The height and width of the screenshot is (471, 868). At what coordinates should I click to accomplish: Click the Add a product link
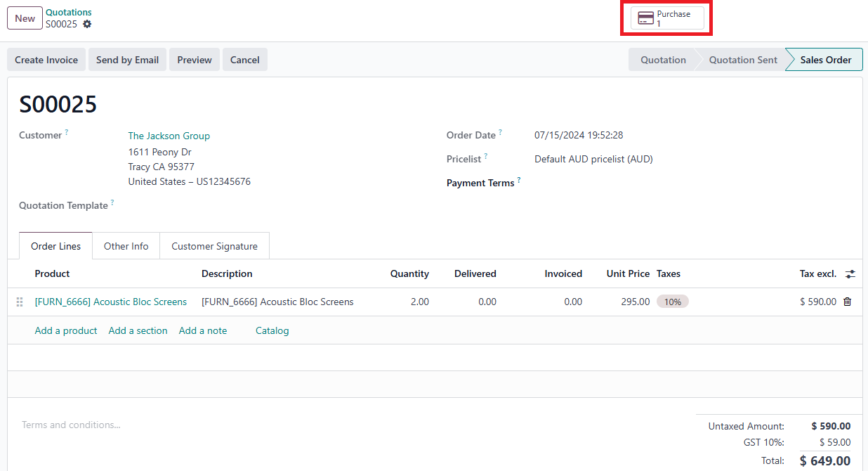(66, 330)
